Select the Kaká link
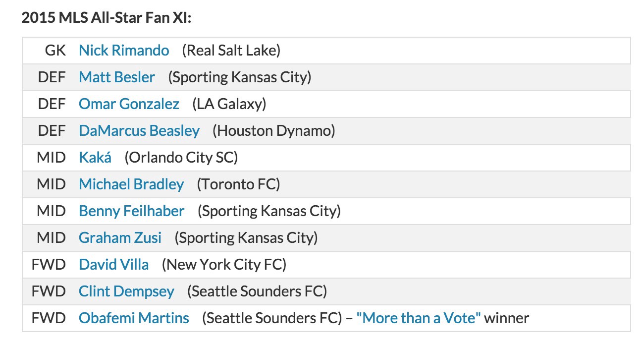644x347 pixels. [x=95, y=157]
